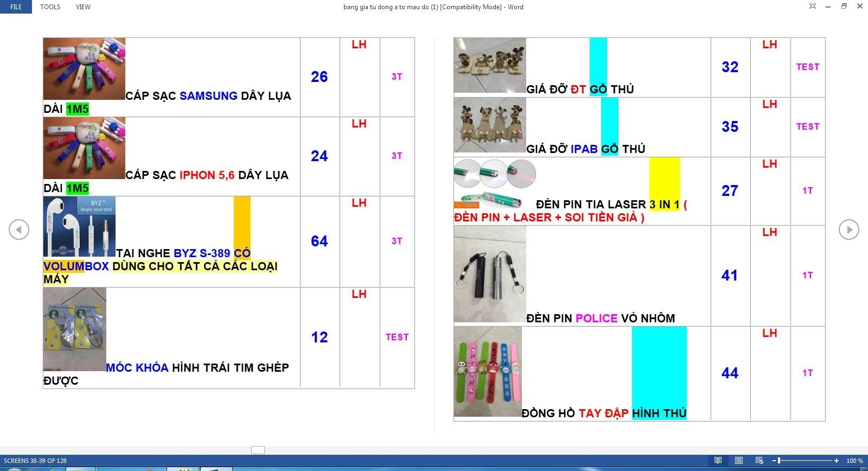The height and width of the screenshot is (471, 868).
Task: Click price cell "64"
Action: click(320, 241)
